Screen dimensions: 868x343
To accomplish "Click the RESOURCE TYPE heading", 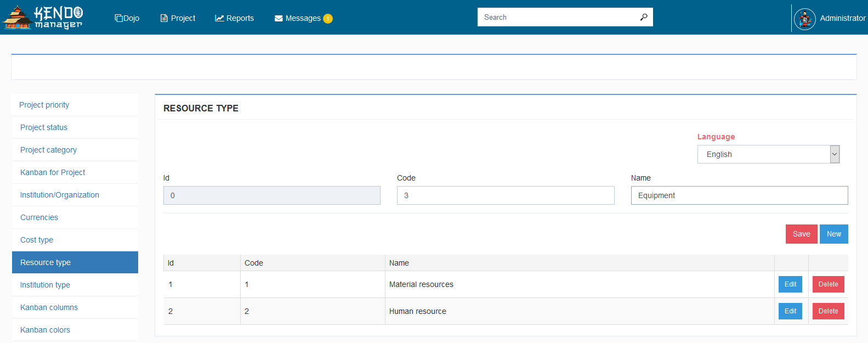I will coord(201,108).
